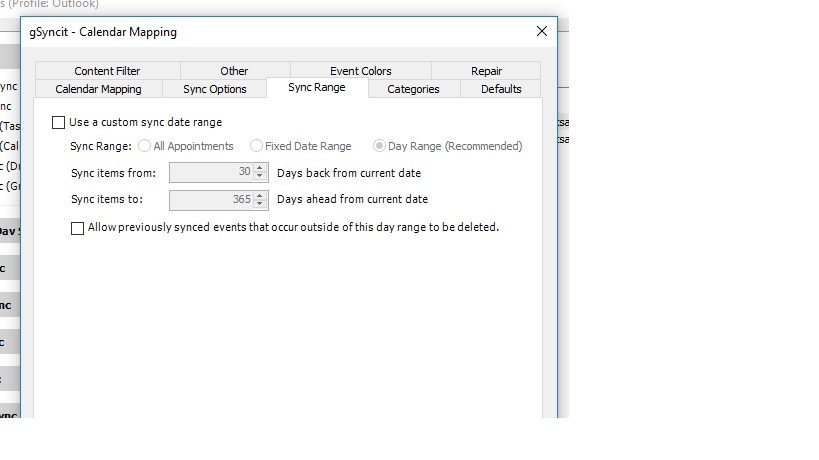This screenshot has width=819, height=460.
Task: Select Day Range (Recommended) radio button
Action: 379,146
